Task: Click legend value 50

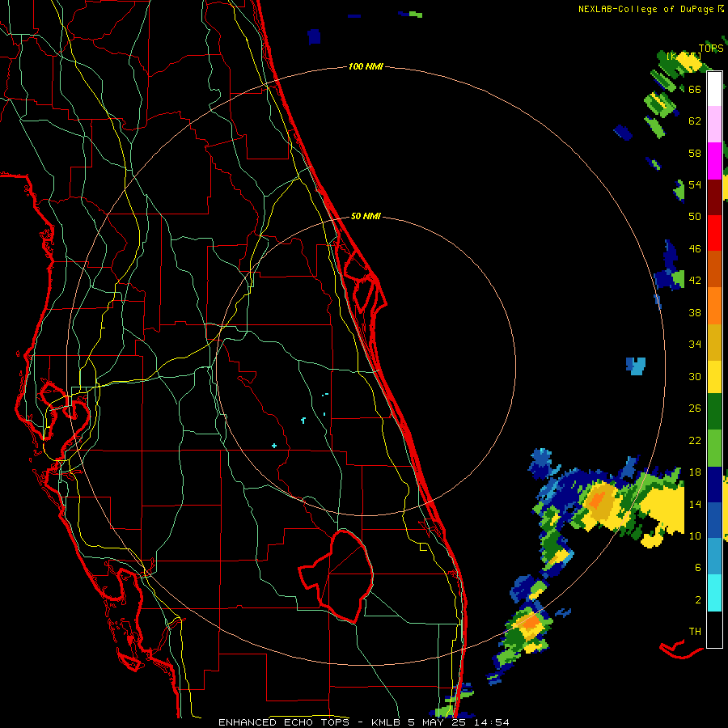Action: [695, 216]
